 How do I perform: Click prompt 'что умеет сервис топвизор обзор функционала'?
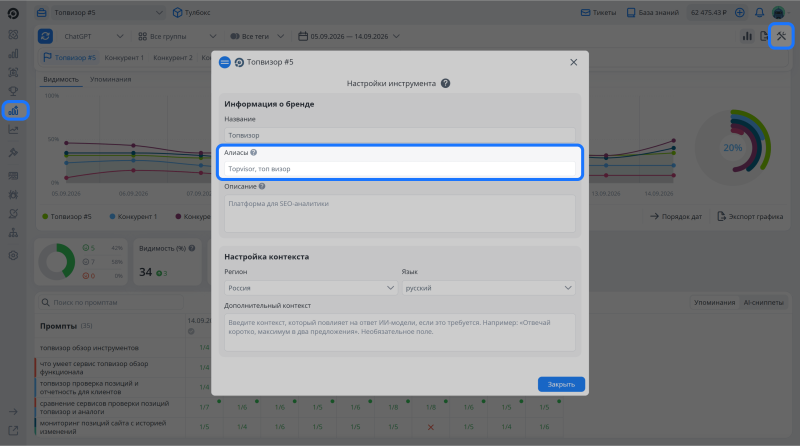click(x=94, y=368)
